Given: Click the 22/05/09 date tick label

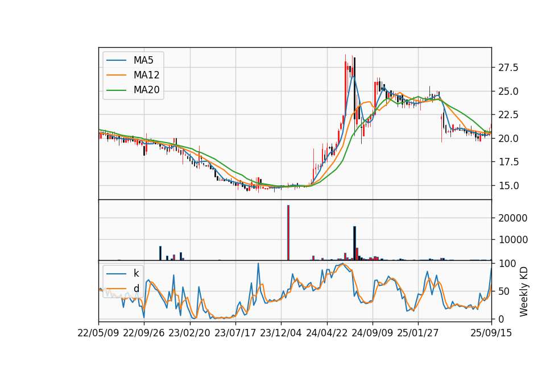Looking at the screenshot, I should (98, 333).
